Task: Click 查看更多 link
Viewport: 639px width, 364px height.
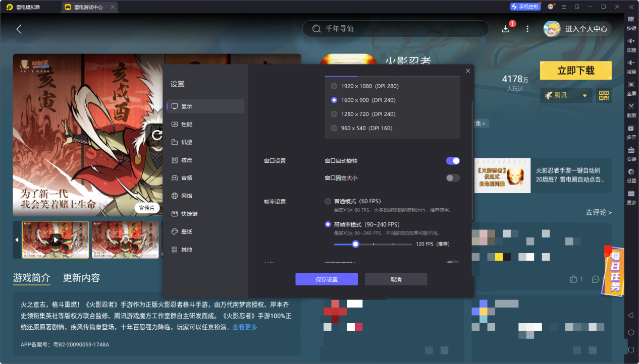Action: [245, 327]
